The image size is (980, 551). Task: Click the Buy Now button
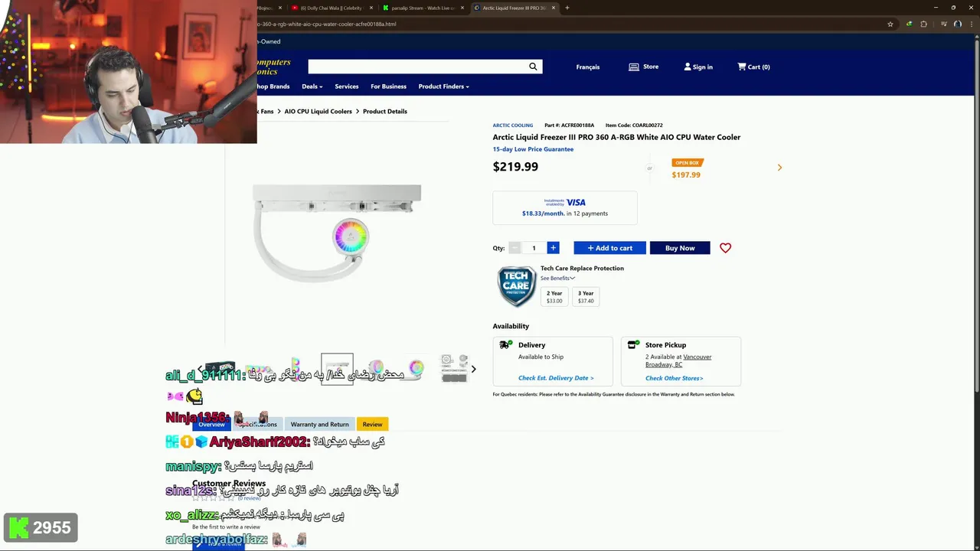click(x=680, y=248)
